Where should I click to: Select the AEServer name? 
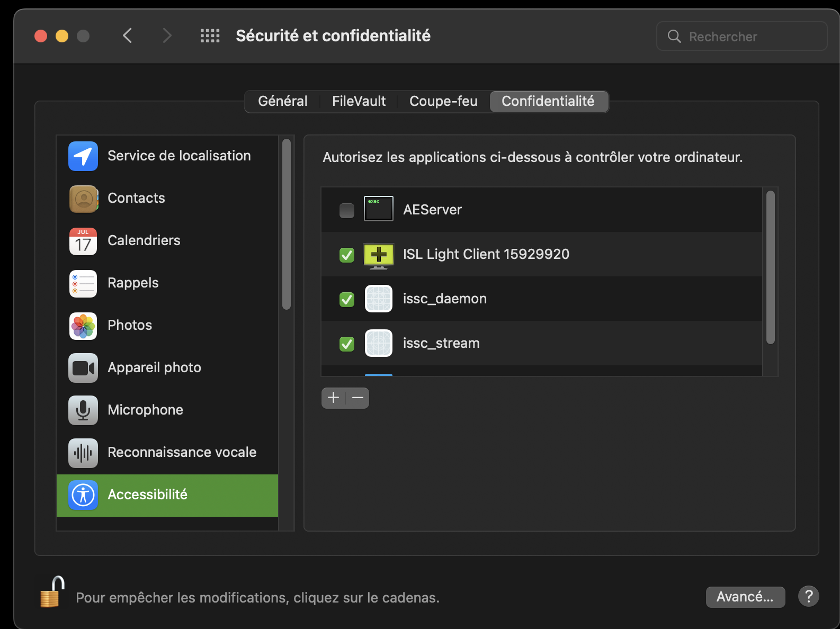(432, 210)
